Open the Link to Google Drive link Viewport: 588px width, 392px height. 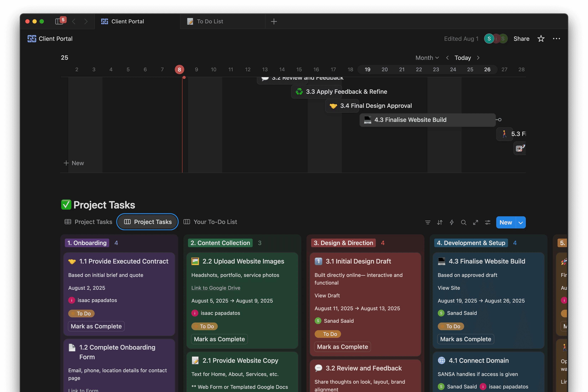(x=216, y=288)
